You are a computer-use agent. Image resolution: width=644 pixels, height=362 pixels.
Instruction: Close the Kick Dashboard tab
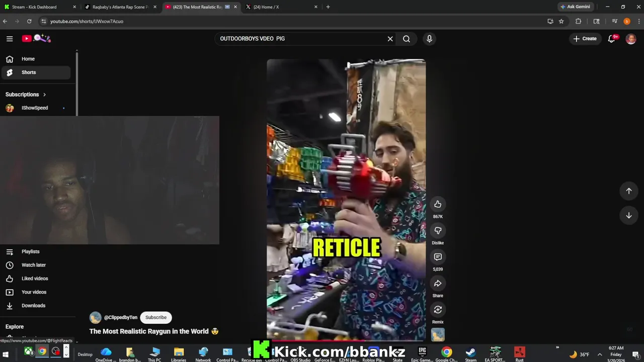click(74, 7)
